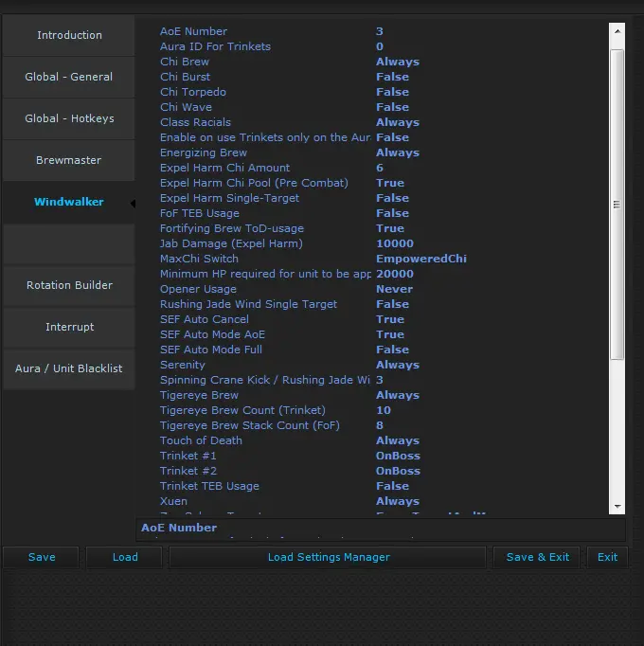Open the Rotation Builder tab
The width and height of the screenshot is (644, 646).
[x=69, y=285]
